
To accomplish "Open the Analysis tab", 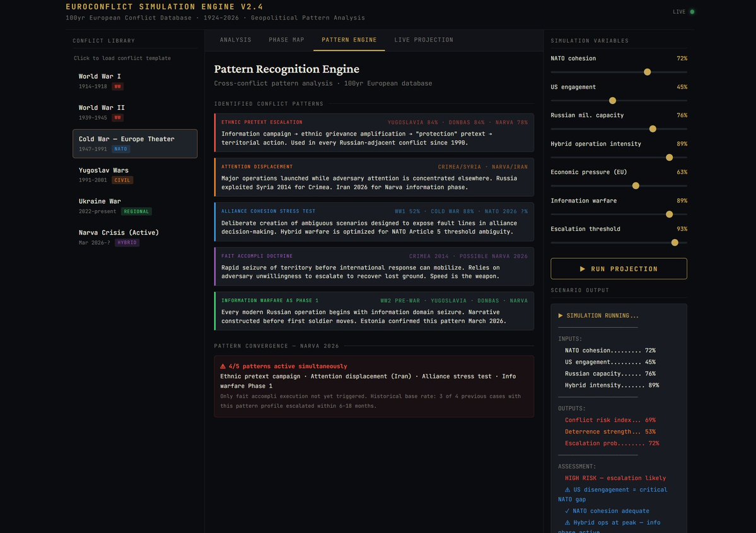I will [235, 40].
